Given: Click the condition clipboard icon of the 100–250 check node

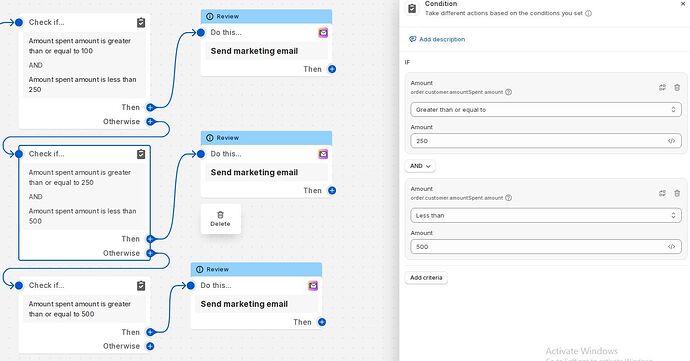Looking at the screenshot, I should pyautogui.click(x=141, y=22).
